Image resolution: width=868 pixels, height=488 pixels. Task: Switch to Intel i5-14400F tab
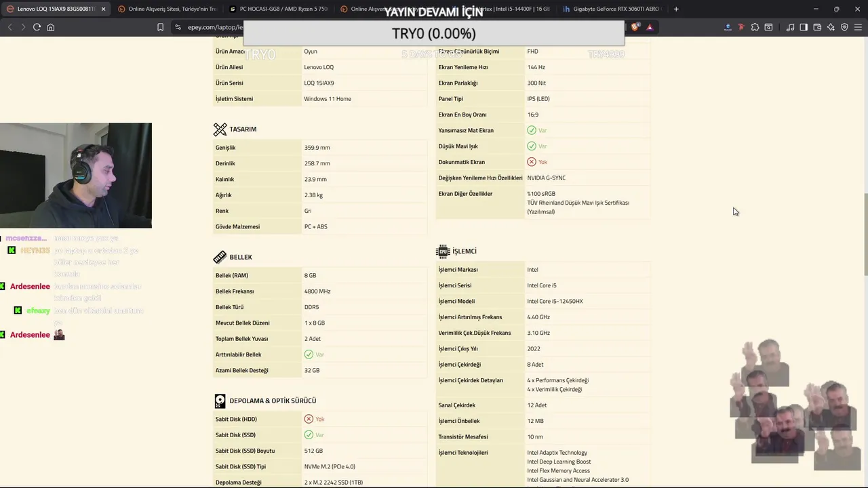502,9
